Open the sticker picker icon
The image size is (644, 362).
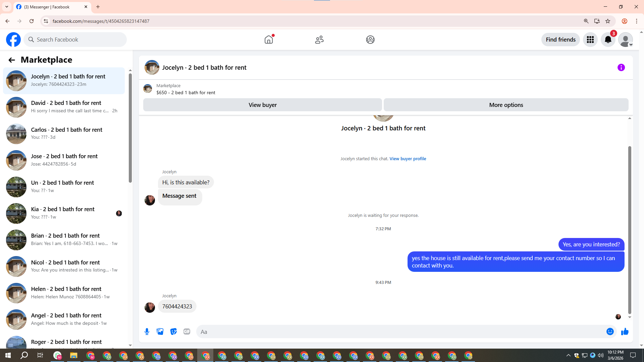[x=173, y=331]
